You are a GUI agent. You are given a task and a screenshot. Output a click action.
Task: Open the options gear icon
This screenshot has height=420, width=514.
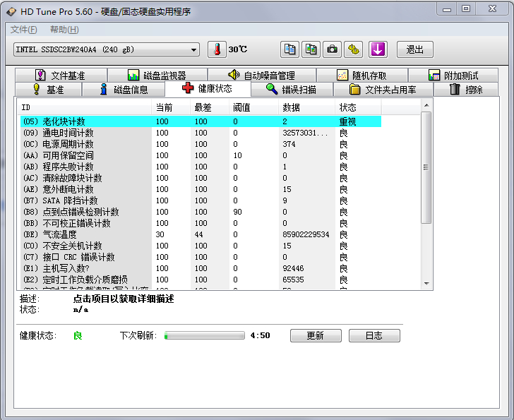tap(353, 49)
